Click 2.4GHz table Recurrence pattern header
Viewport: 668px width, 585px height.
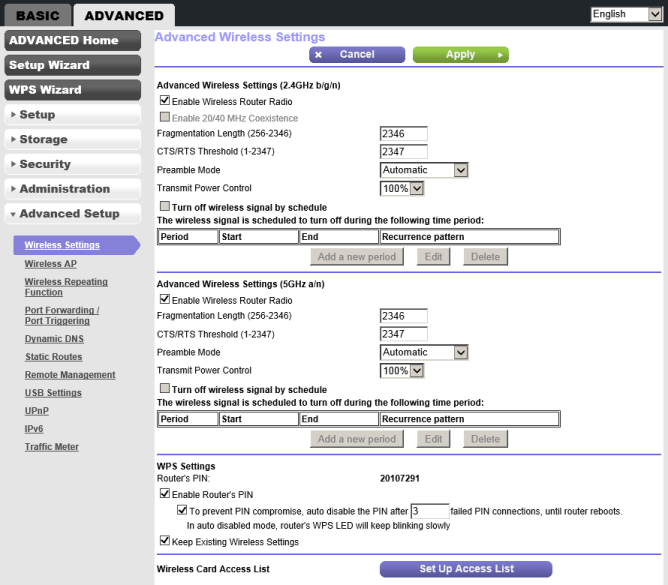[469, 236]
